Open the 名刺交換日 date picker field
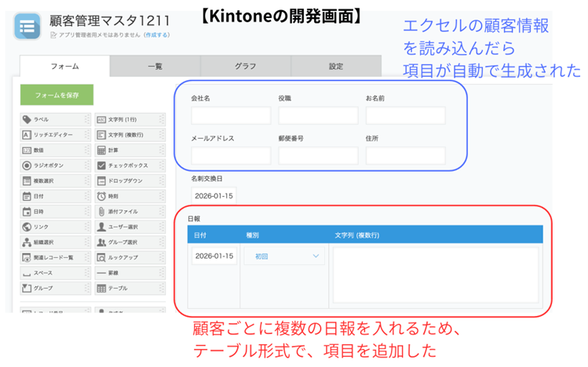Screen dimensions: 588x367 pos(214,195)
